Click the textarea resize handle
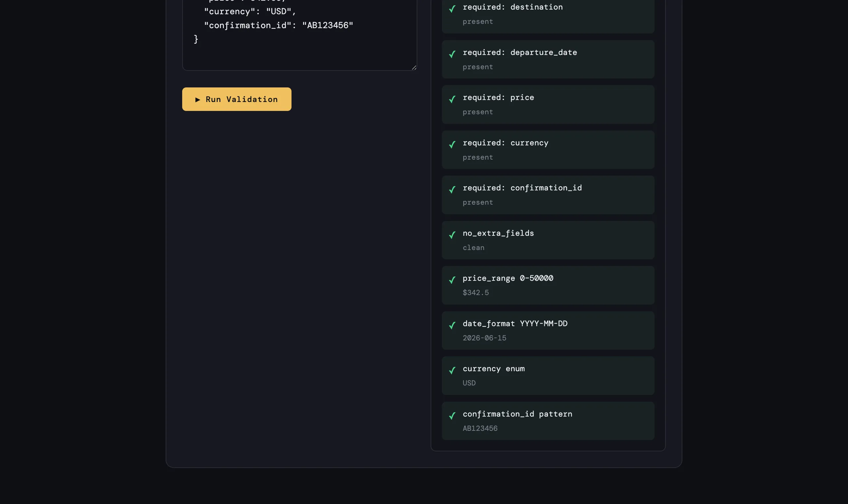Screen dimensions: 848x504 (x=414, y=68)
